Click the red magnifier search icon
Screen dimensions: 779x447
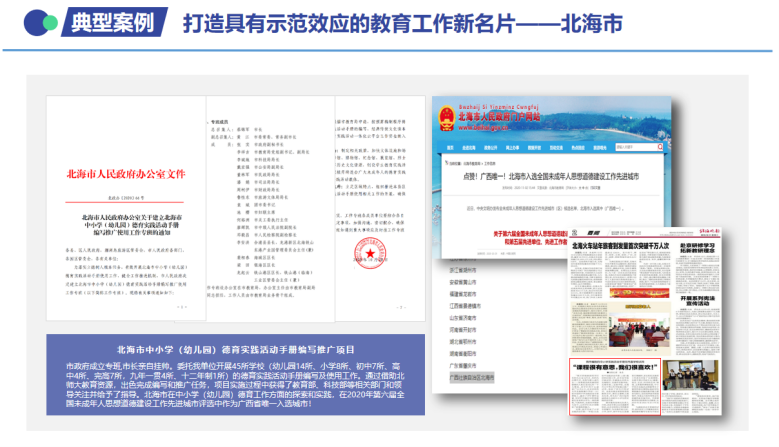660,147
